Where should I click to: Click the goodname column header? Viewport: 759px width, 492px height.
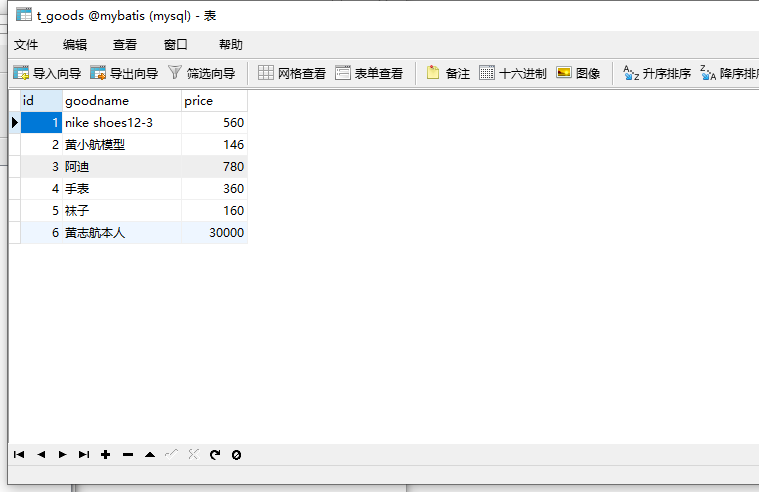(x=122, y=101)
